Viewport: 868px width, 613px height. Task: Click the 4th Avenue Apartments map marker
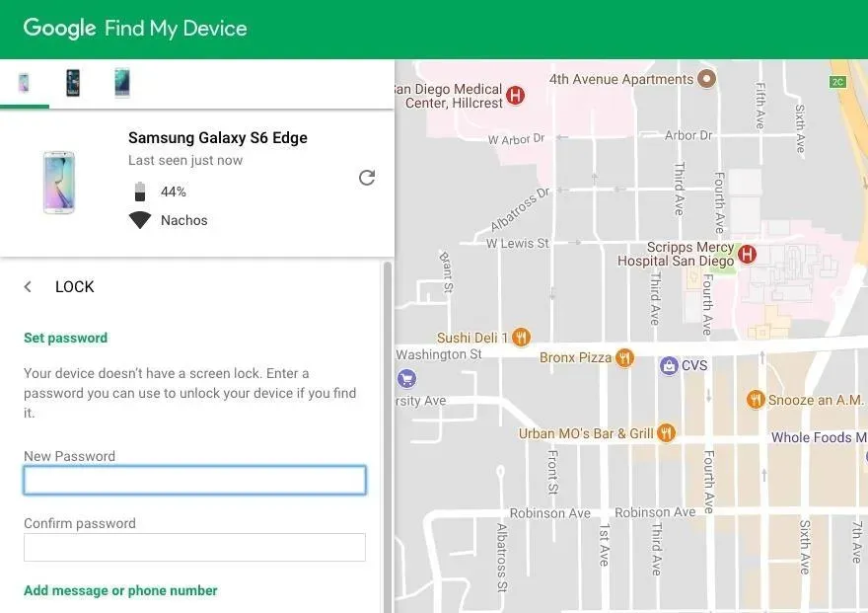pyautogui.click(x=706, y=78)
